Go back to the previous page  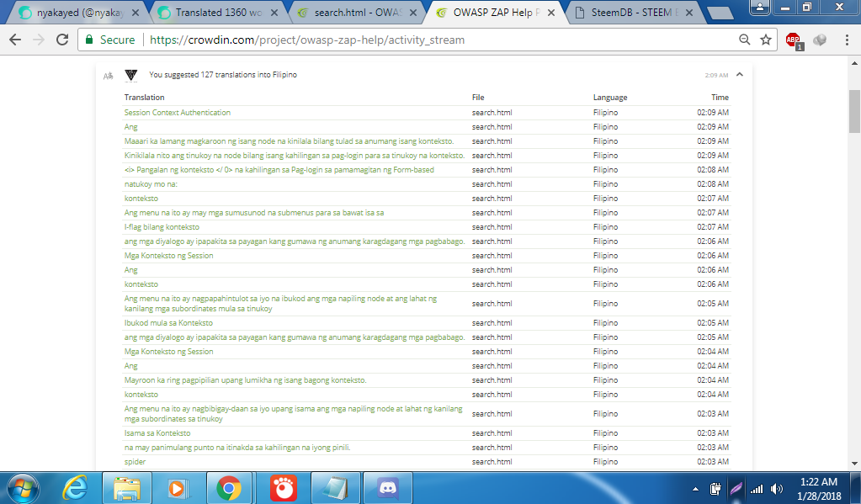15,40
